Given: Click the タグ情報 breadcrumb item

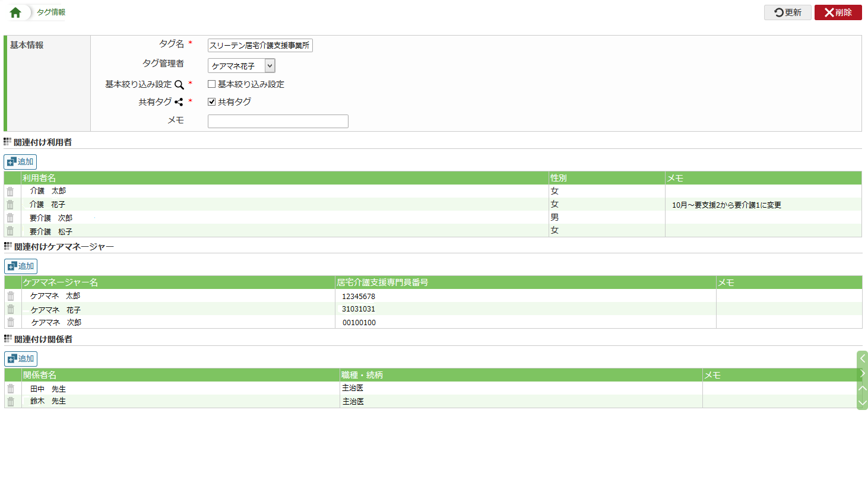Looking at the screenshot, I should tap(51, 12).
